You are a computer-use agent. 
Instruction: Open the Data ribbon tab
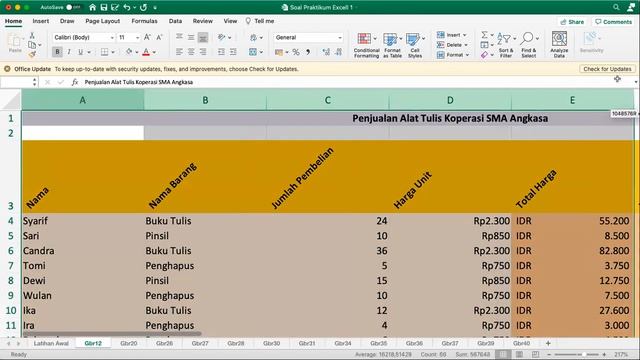pos(175,21)
